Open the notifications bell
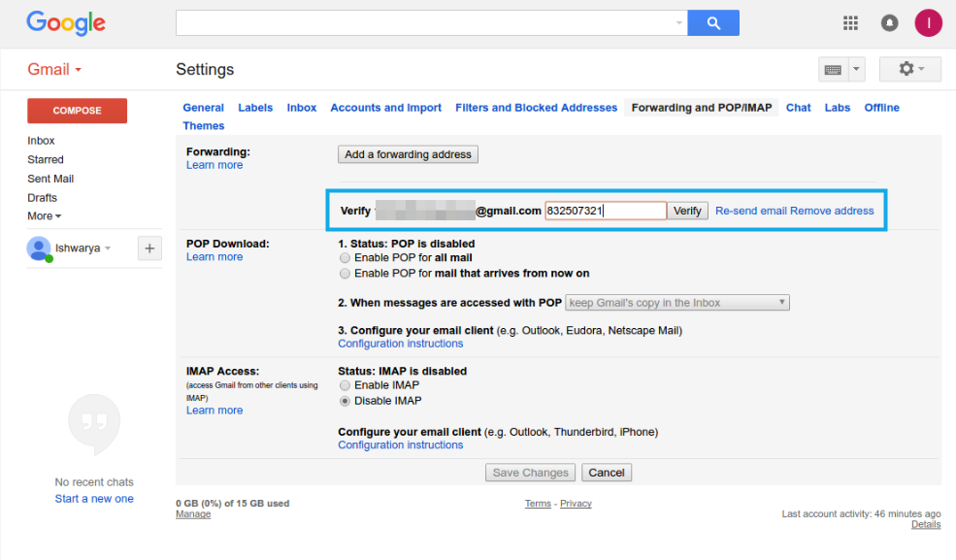The height and width of the screenshot is (560, 956). tap(890, 23)
